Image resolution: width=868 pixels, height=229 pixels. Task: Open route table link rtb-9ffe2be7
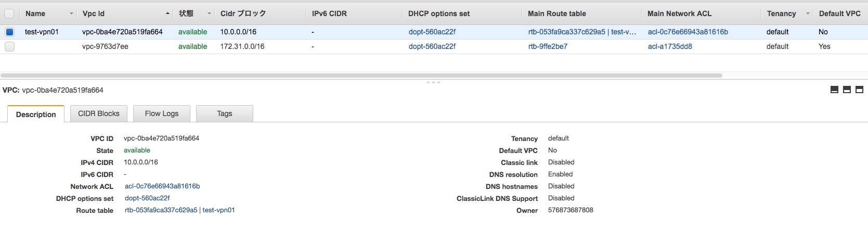click(548, 46)
